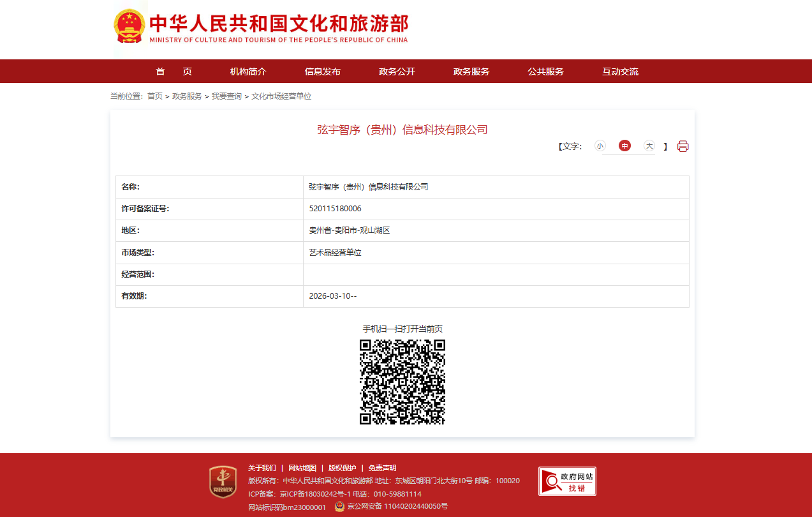Open the 政务公开 menu item
The width and height of the screenshot is (812, 517).
pos(397,71)
